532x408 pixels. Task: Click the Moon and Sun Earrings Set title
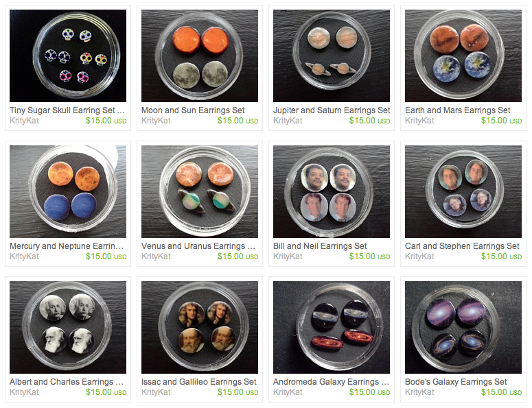click(x=193, y=110)
